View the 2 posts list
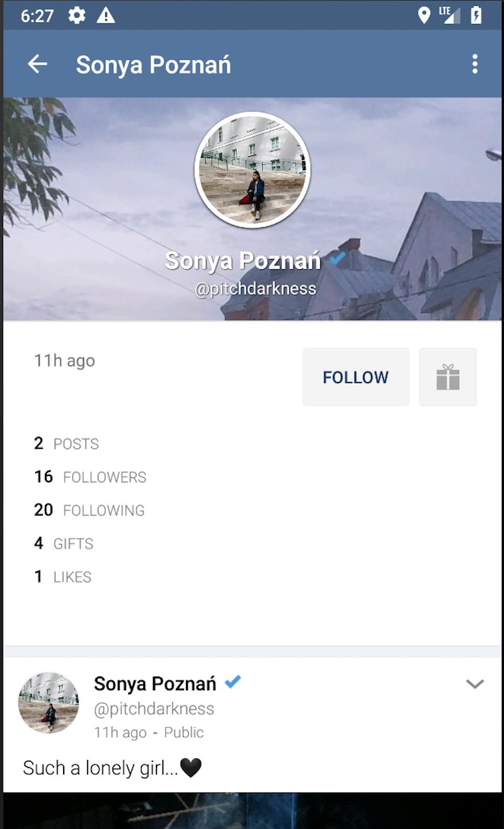This screenshot has height=829, width=504. (67, 444)
